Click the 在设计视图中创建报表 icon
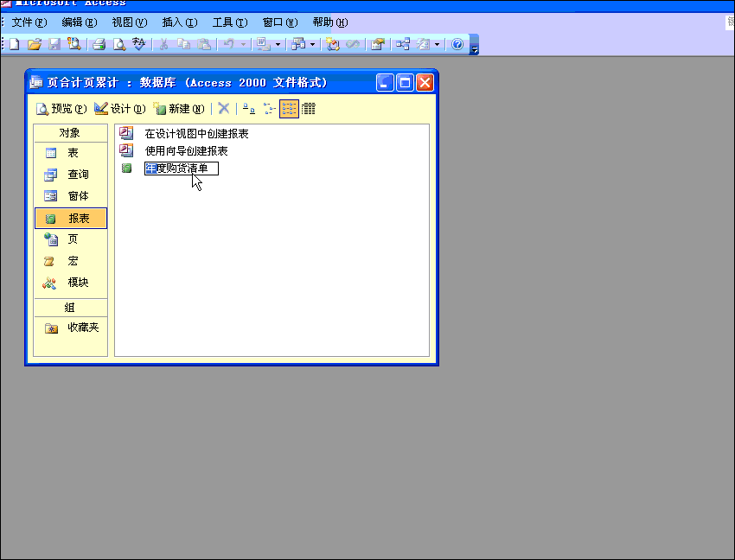Viewport: 735px width, 560px height. pos(126,134)
